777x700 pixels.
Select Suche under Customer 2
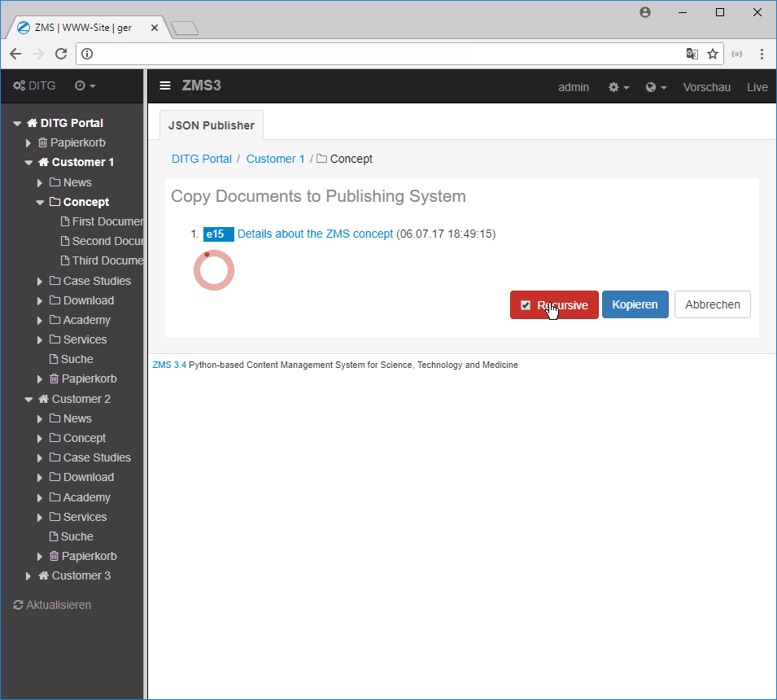[76, 536]
